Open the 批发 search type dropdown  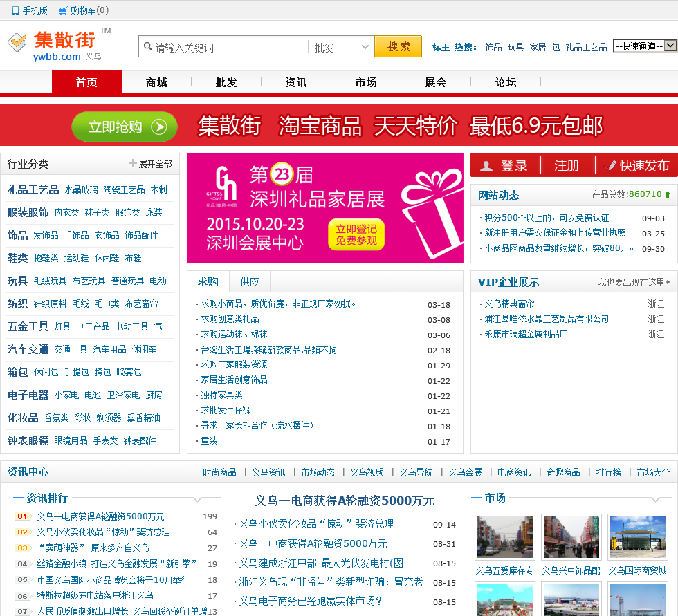(x=341, y=46)
